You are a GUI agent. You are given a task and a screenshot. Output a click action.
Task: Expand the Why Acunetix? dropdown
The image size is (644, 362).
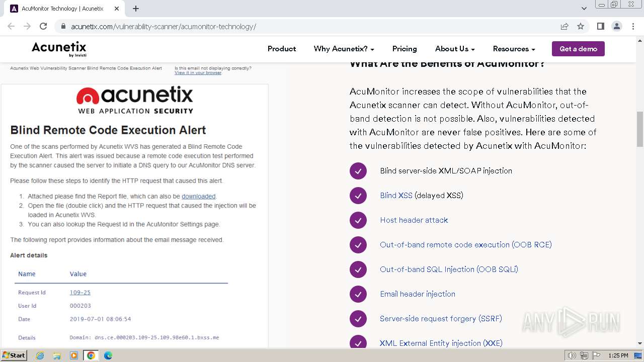pos(344,49)
